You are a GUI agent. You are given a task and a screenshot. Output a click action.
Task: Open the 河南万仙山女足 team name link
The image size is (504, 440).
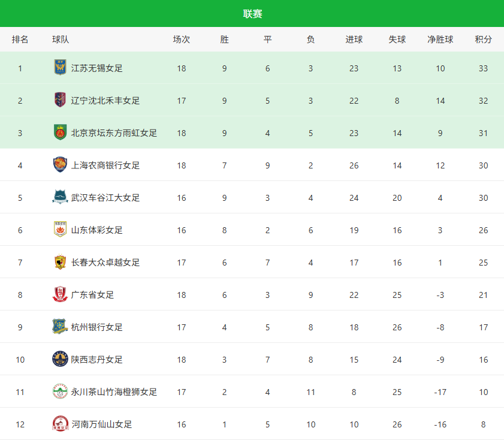coord(102,424)
